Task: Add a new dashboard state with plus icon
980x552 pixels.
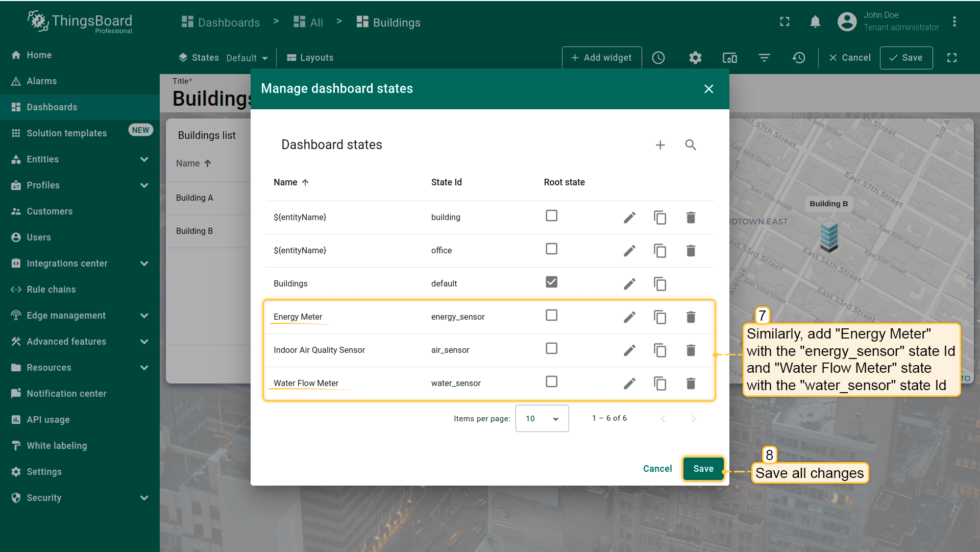Action: pos(660,145)
